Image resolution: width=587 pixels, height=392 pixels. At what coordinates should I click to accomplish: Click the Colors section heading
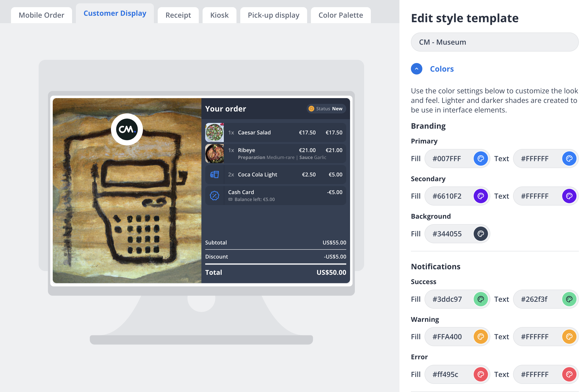pyautogui.click(x=441, y=69)
